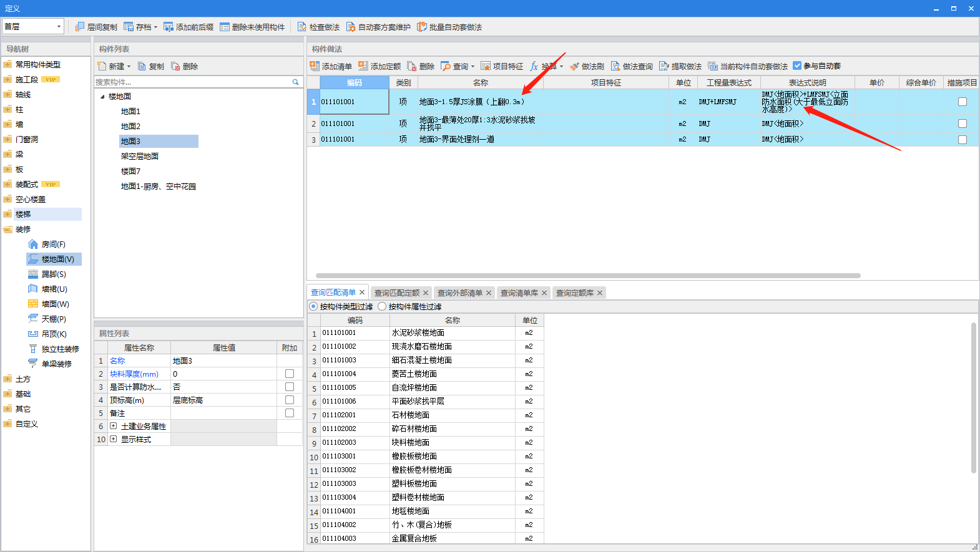Viewport: 980px width, 552px height.
Task: Toggle 附加 checkbox for 块料厚度 row
Action: click(290, 374)
